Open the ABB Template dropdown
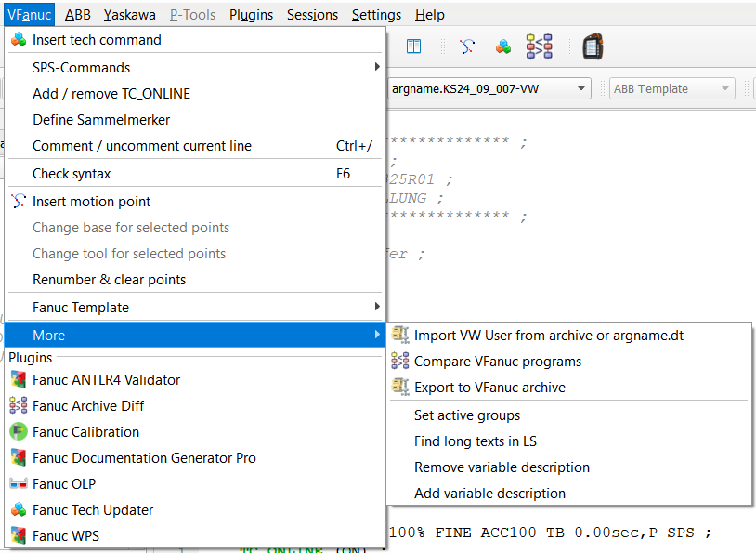The height and width of the screenshot is (553, 756). (x=671, y=89)
